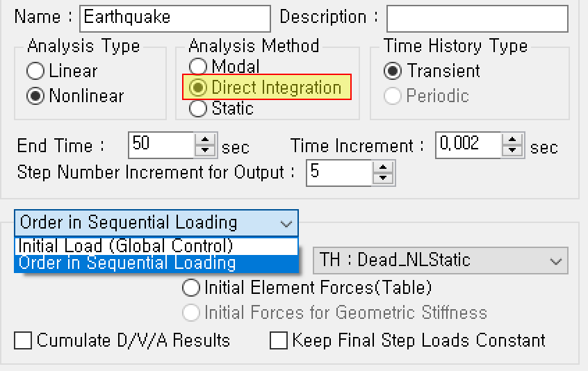Screen dimensions: 588x371
Task: Decrease Step Number Increment for Output
Action: 383,179
